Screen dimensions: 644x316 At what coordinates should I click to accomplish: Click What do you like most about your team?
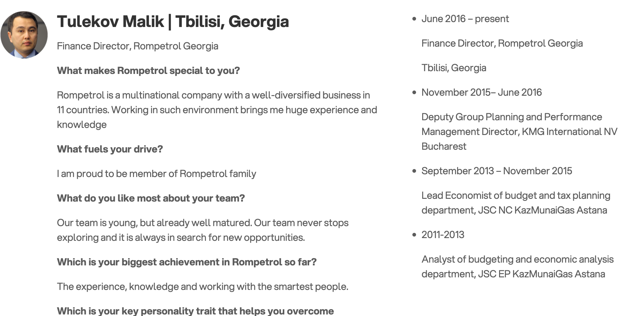[x=151, y=198]
